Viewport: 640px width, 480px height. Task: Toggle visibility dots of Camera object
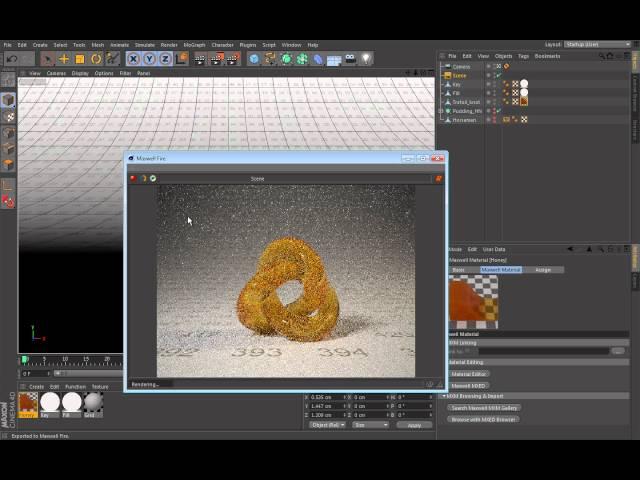point(494,67)
